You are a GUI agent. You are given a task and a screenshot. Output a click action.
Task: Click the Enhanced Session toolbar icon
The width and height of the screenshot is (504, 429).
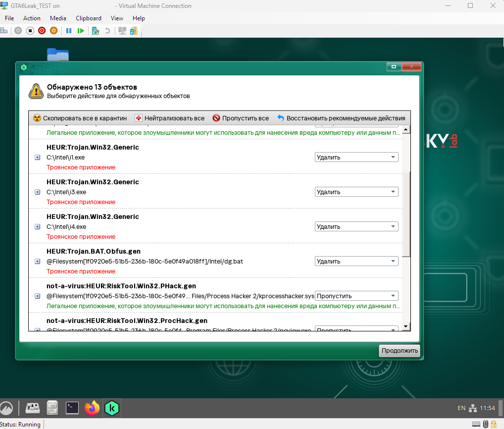(x=122, y=31)
